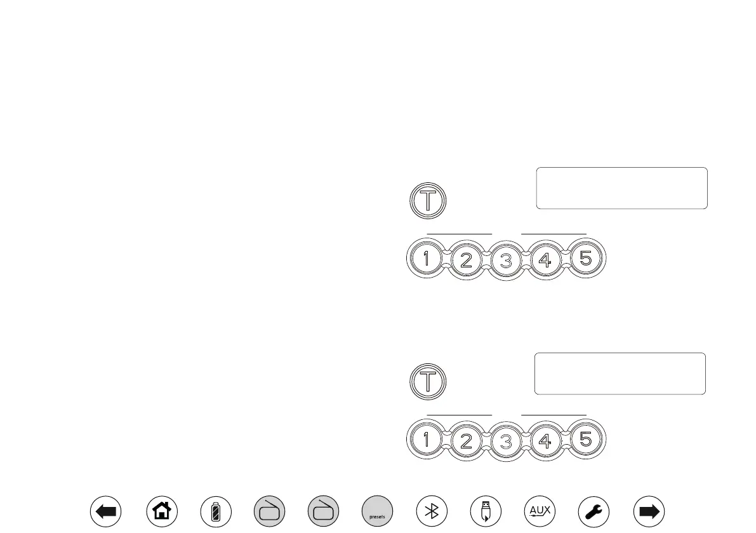The image size is (756, 533).
Task: Select preset 4 in lower button row
Action: point(545,442)
